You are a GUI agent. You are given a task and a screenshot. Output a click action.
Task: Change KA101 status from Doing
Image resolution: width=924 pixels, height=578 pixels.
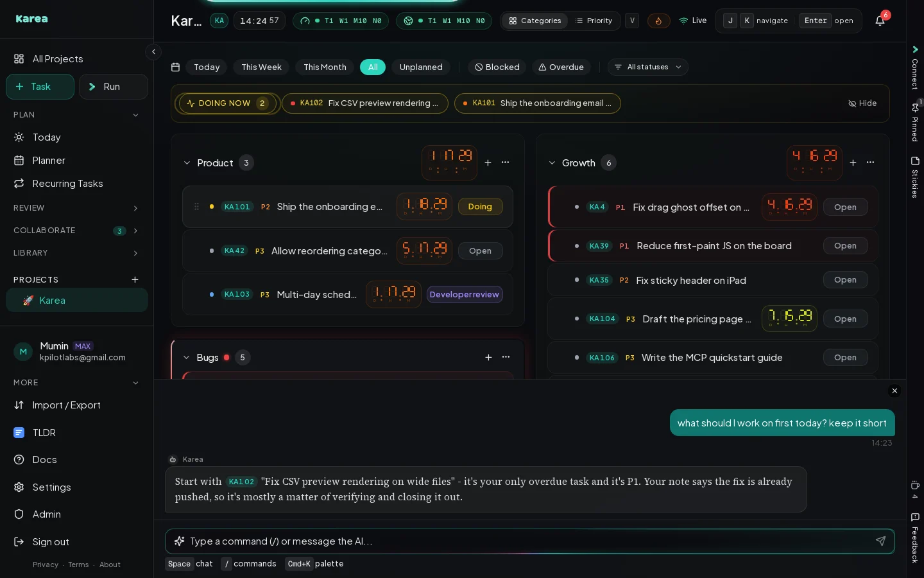[480, 207]
